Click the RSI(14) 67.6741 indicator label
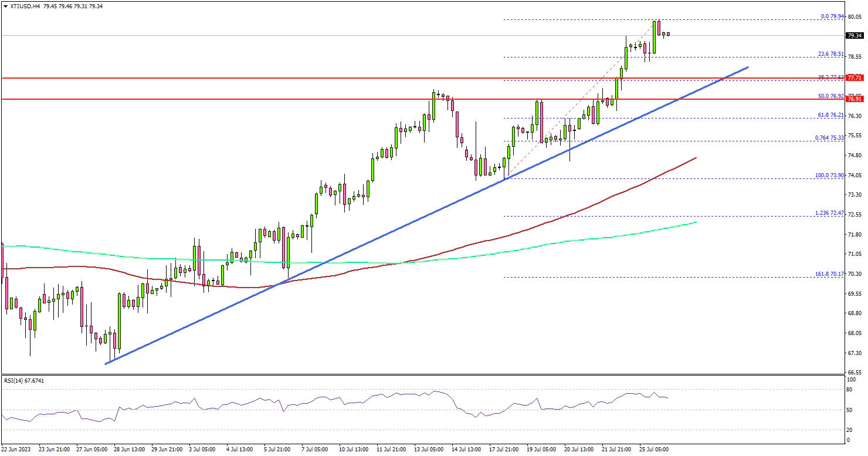 (x=24, y=381)
